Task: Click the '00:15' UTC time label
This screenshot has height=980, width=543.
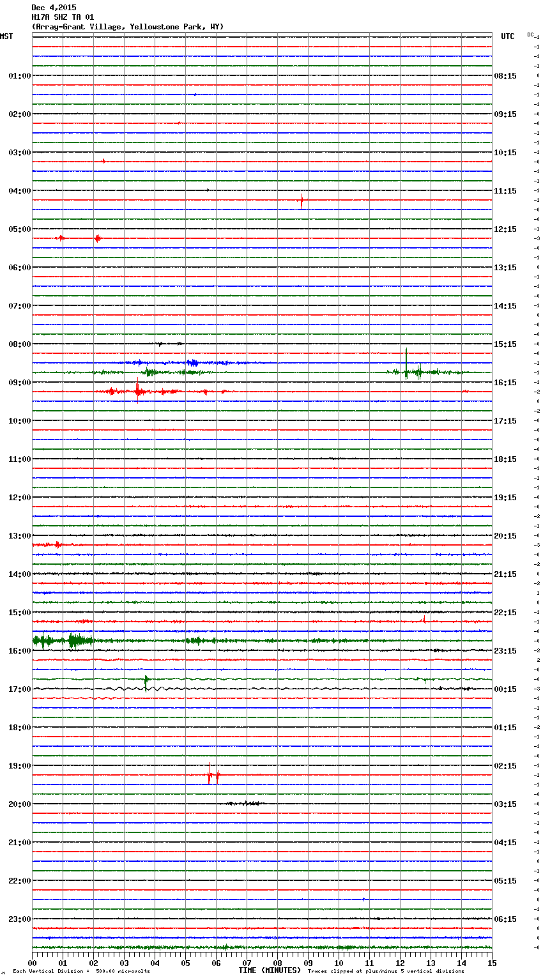Action: [x=505, y=689]
